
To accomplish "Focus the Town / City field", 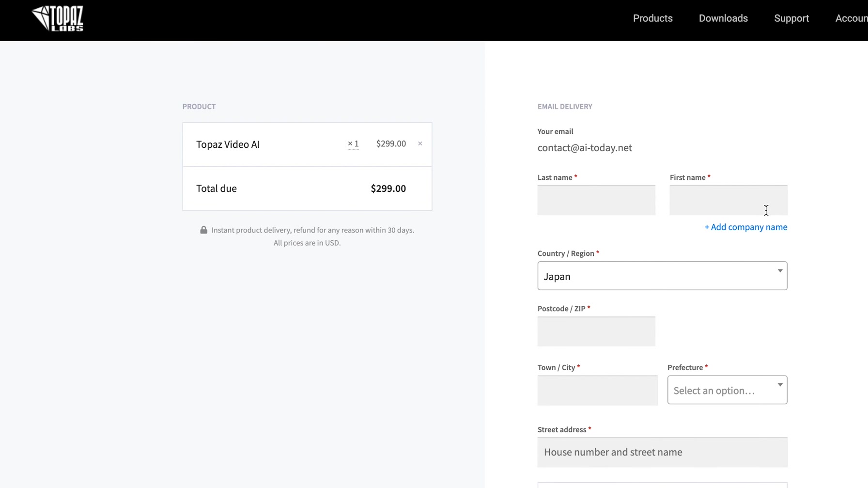I will point(597,391).
